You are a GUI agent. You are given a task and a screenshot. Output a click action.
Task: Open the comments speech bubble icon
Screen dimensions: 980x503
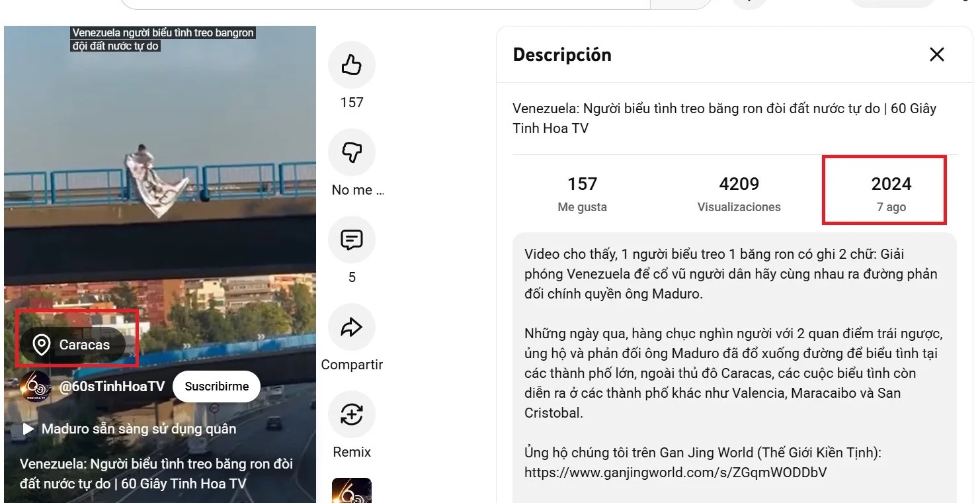pyautogui.click(x=352, y=240)
